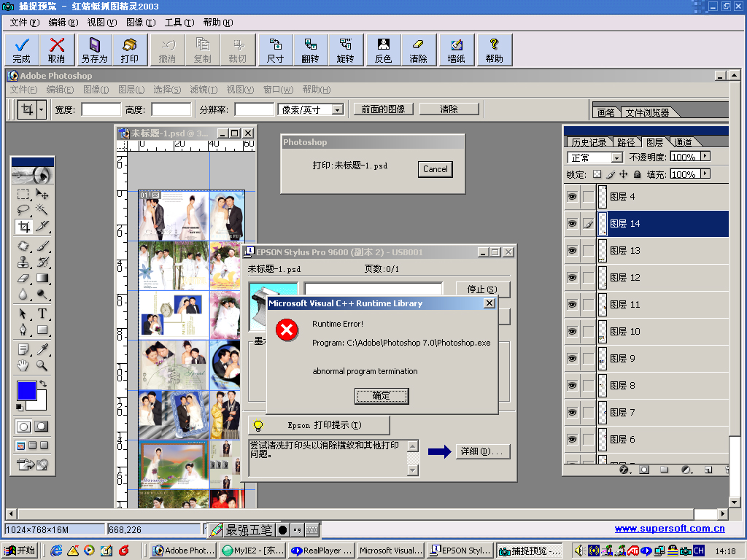Click the 旋转 (Rotate) toolbar icon
Image resolution: width=747 pixels, height=560 pixels.
345,50
